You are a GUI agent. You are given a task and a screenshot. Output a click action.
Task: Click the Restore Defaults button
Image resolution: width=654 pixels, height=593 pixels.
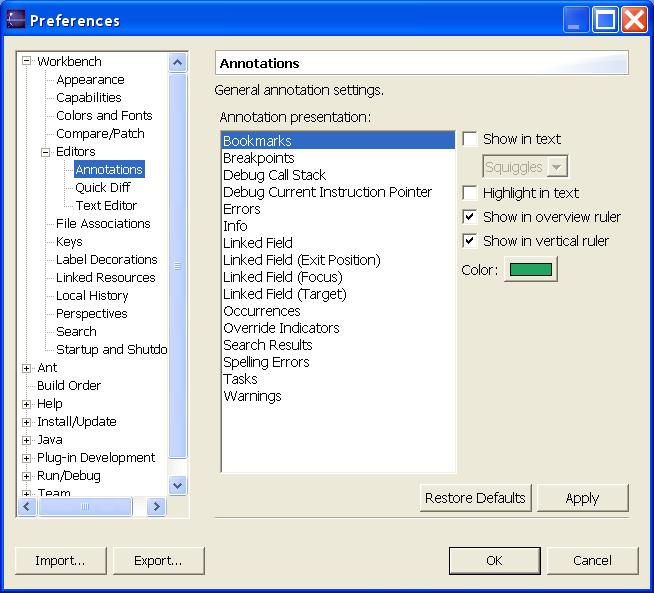[x=475, y=498]
